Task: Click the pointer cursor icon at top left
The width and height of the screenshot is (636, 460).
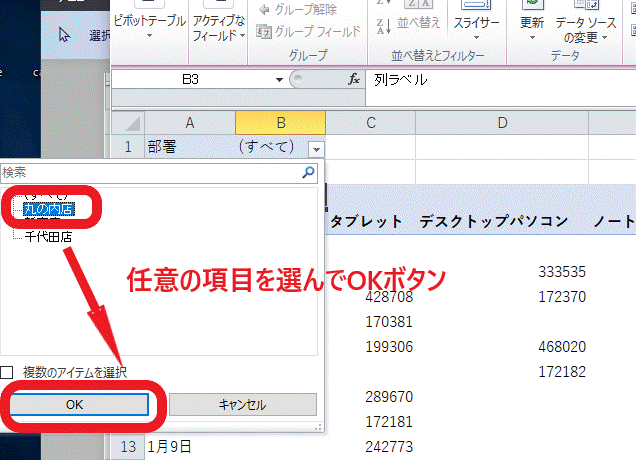Action: pos(64,35)
